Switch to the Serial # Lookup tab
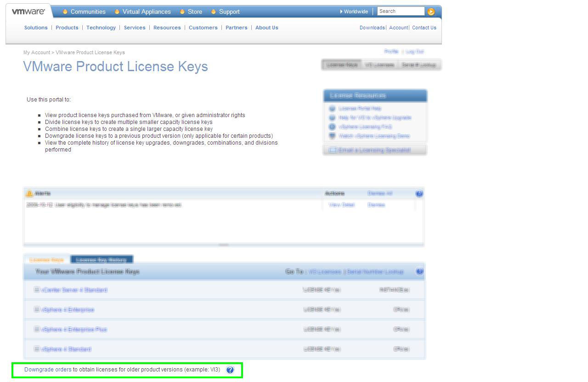This screenshot has width=588, height=382. 419,65
